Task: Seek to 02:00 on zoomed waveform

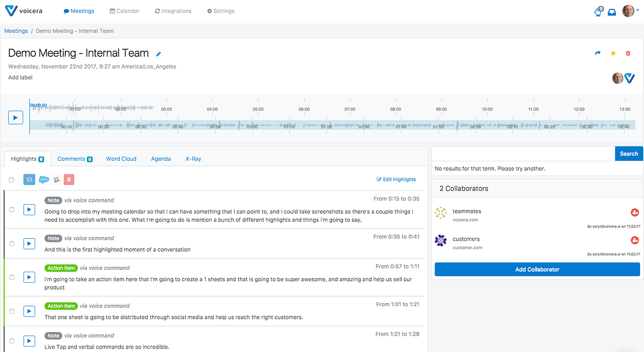Action: pyautogui.click(x=475, y=127)
